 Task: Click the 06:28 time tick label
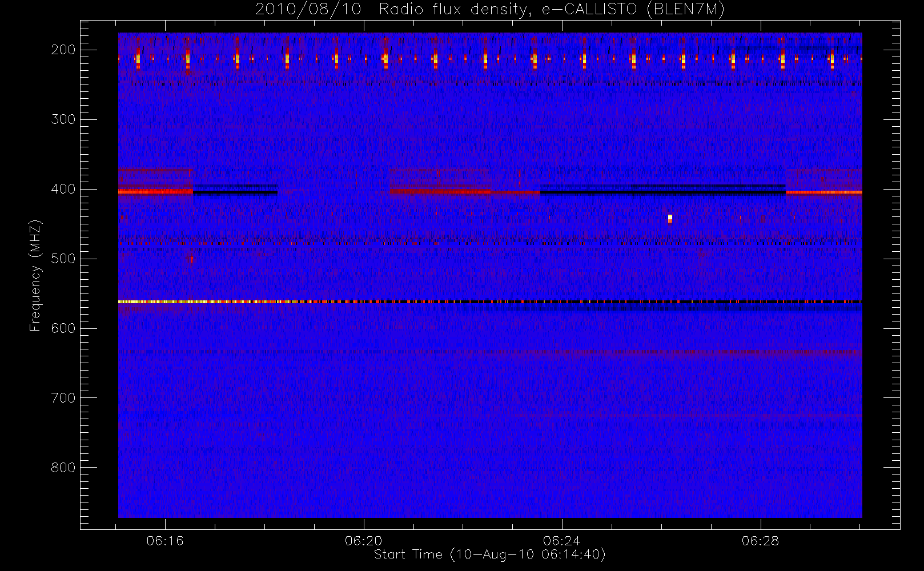(x=761, y=541)
